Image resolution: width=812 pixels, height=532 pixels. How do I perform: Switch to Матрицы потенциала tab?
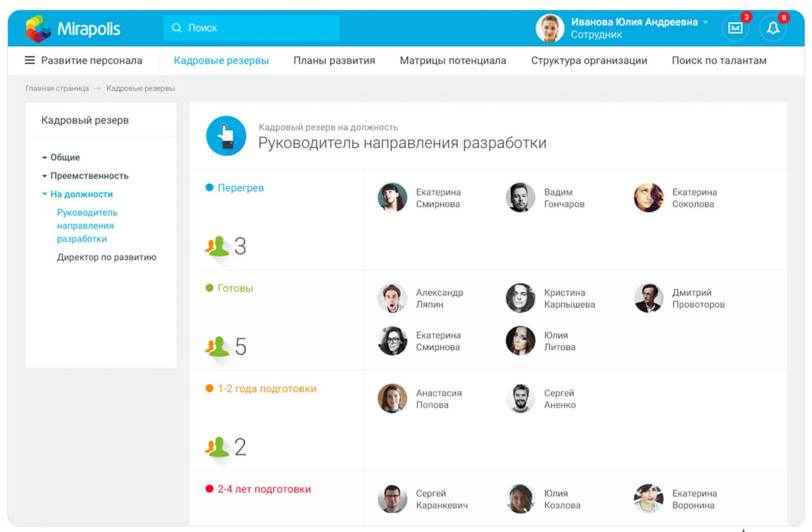point(453,60)
